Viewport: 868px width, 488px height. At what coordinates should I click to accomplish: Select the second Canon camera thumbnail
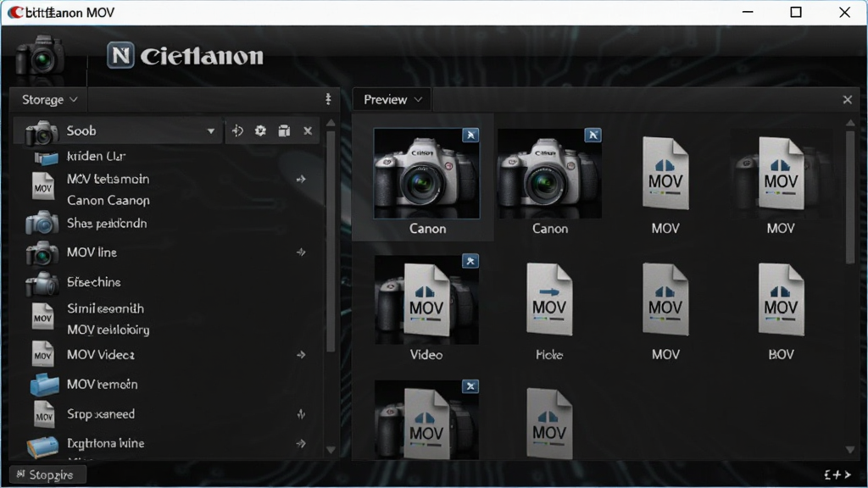point(549,173)
